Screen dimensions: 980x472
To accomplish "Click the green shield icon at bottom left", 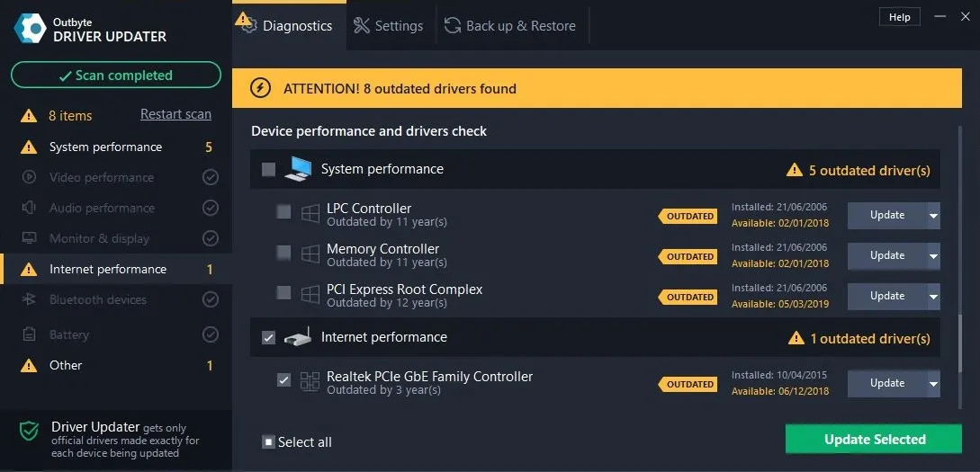I will (x=29, y=431).
